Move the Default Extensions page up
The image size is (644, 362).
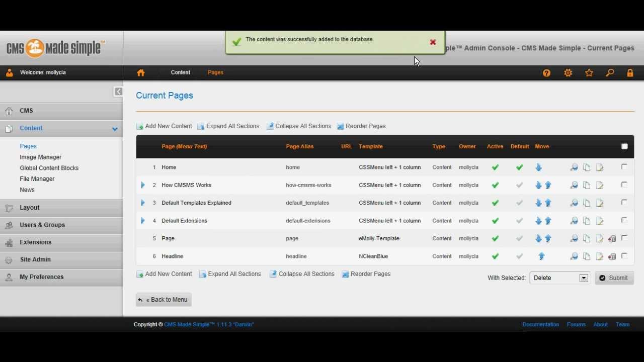548,221
